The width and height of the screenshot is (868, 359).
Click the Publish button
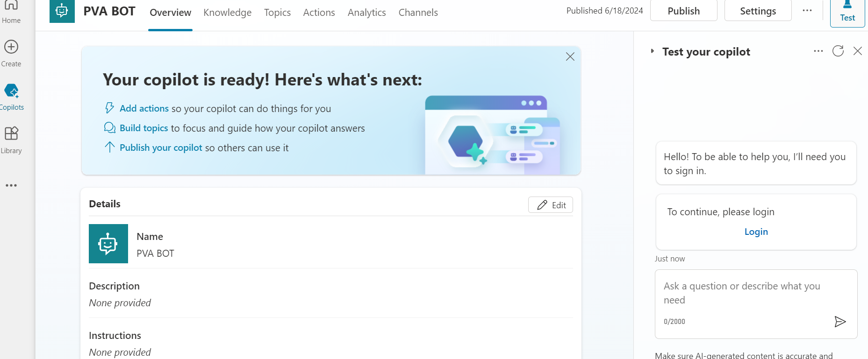(684, 11)
